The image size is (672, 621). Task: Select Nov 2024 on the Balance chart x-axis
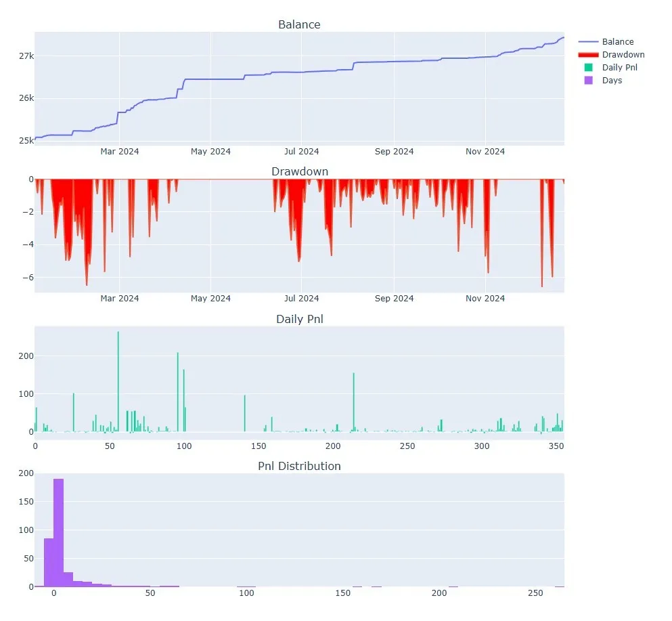[485, 152]
